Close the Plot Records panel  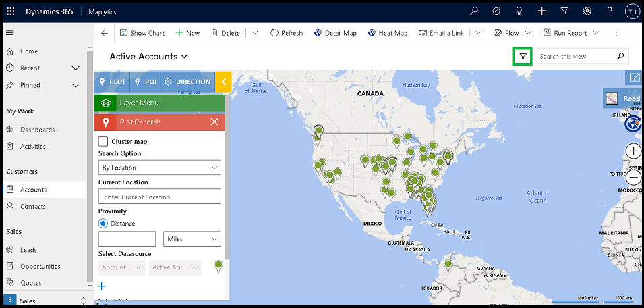[x=214, y=122]
